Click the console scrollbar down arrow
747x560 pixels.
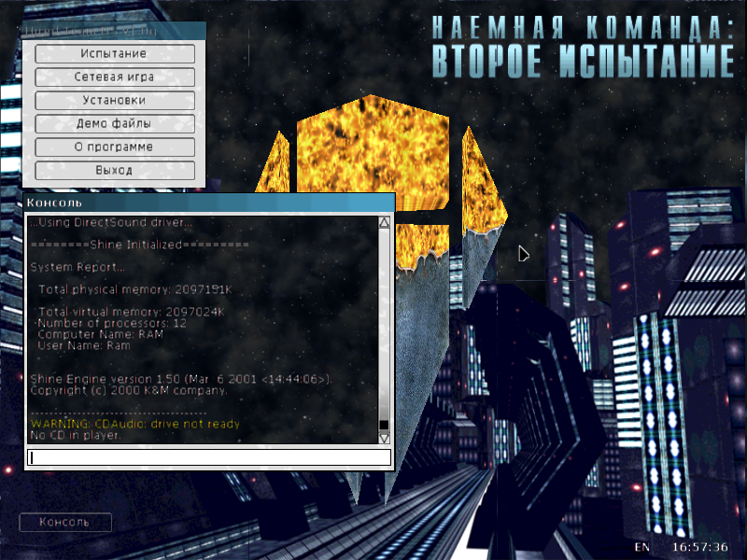(x=384, y=438)
